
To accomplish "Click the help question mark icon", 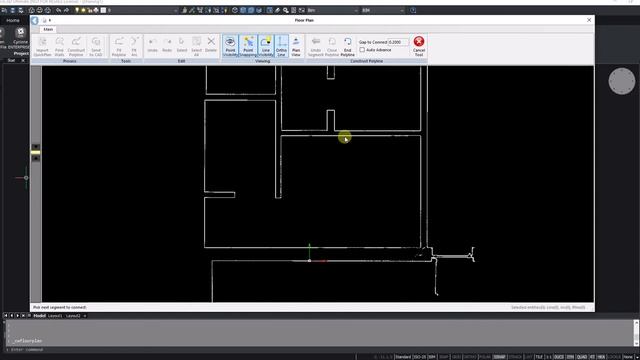I will (x=413, y=10).
